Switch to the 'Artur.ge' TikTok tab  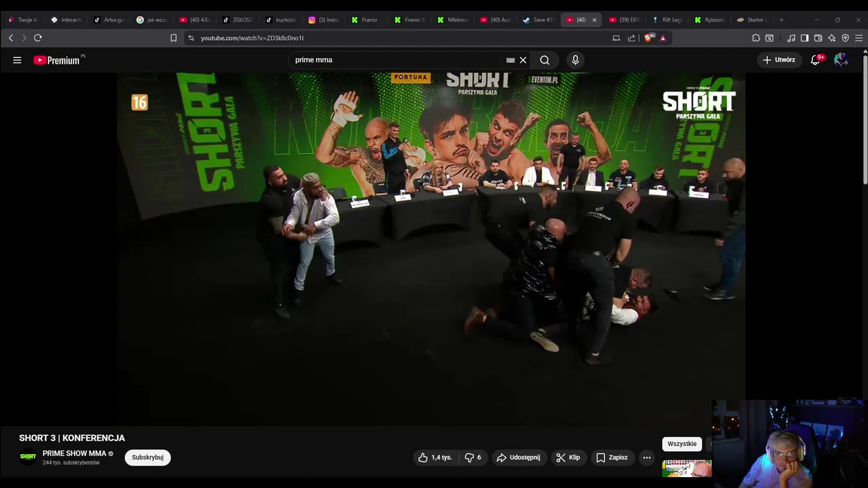[x=109, y=20]
